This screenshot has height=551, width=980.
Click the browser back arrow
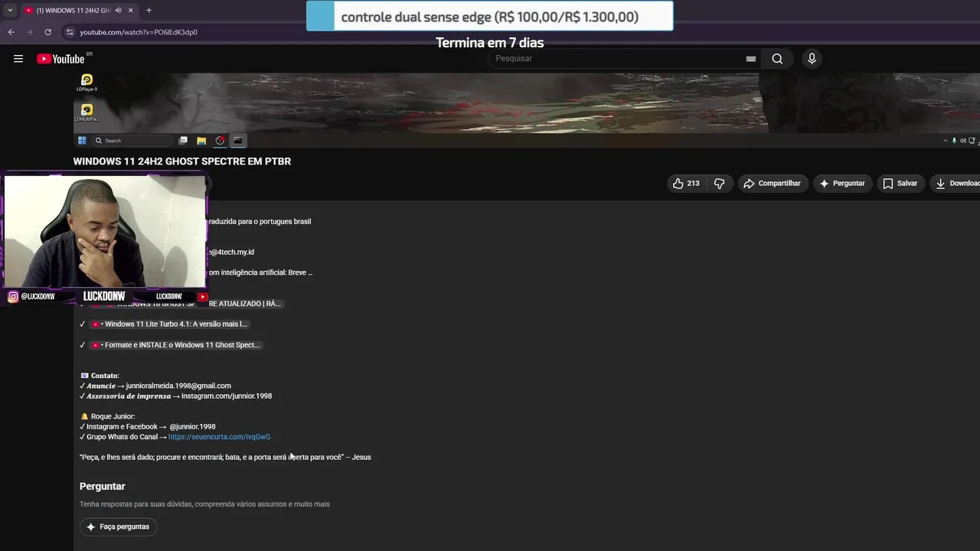(x=11, y=32)
